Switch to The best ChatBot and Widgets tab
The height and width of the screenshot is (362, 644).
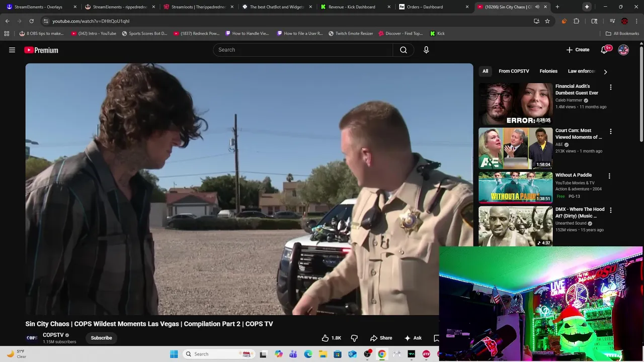[277, 7]
